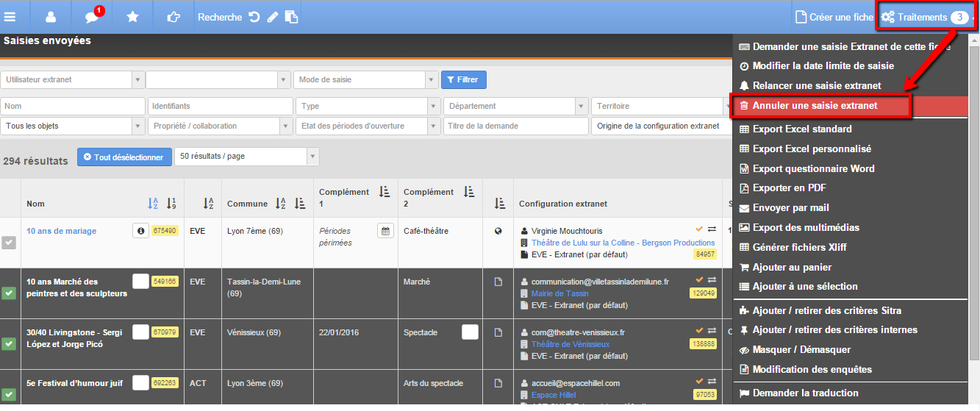Image resolution: width=980 pixels, height=411 pixels.
Task: Open the Type filter dropdown
Action: click(x=368, y=106)
